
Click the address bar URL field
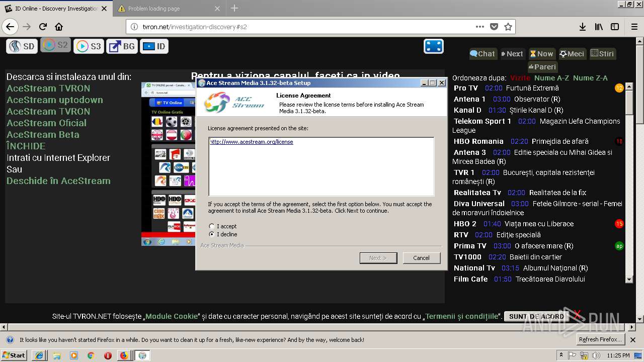(x=307, y=27)
